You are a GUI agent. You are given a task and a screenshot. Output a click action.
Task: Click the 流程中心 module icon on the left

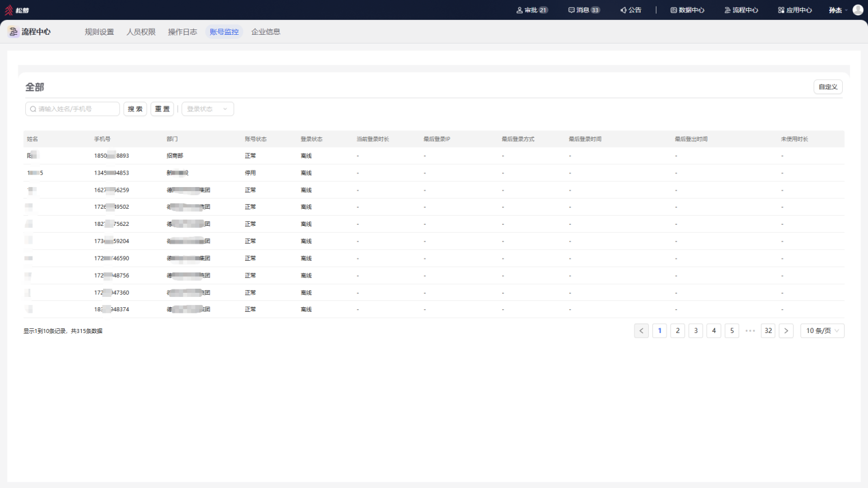point(13,32)
